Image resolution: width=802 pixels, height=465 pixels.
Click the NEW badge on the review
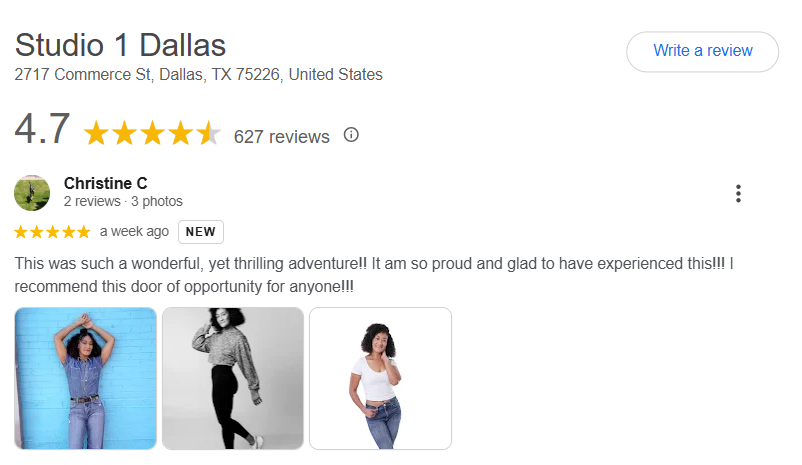200,232
